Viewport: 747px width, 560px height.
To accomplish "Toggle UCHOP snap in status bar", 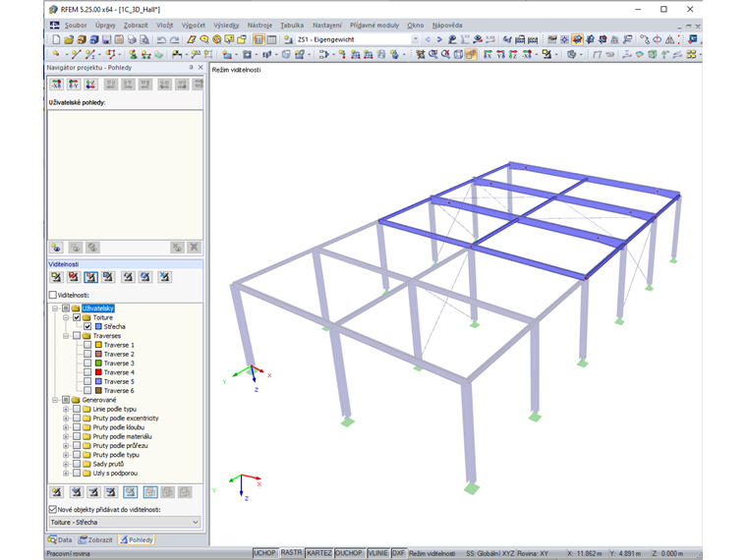I will tap(264, 553).
